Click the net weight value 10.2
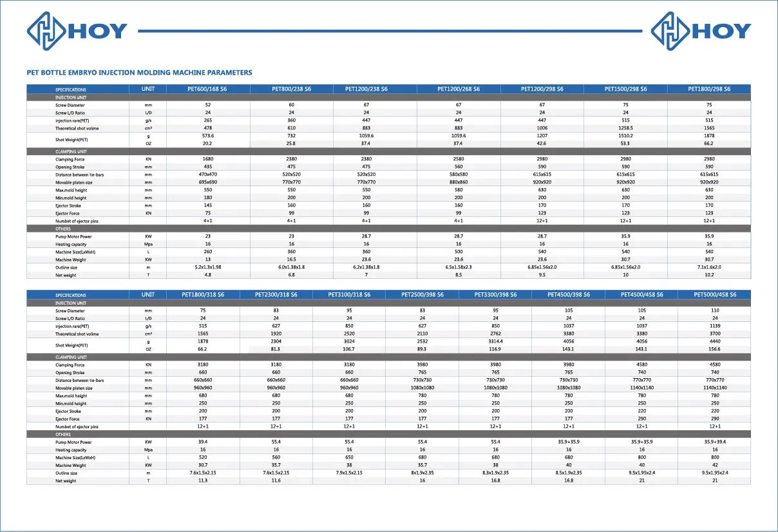Screen dimensions: 778x532 coord(709,275)
